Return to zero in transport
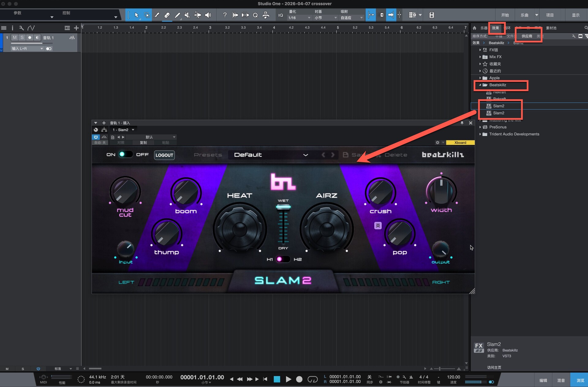The height and width of the screenshot is (387, 588). point(265,379)
